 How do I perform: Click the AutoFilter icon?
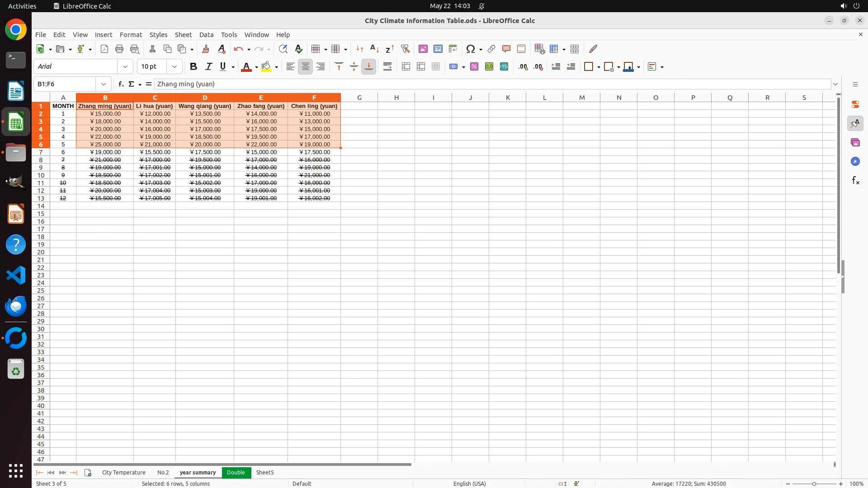click(405, 49)
